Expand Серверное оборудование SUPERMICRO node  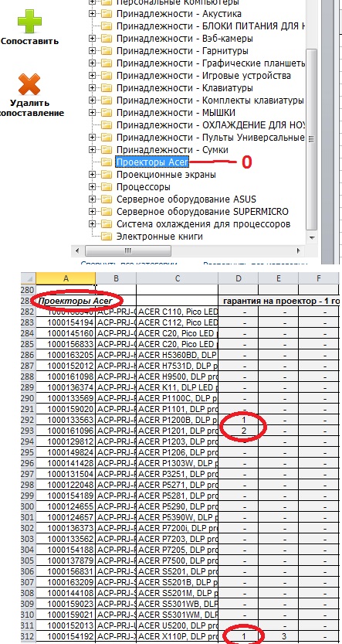(93, 212)
